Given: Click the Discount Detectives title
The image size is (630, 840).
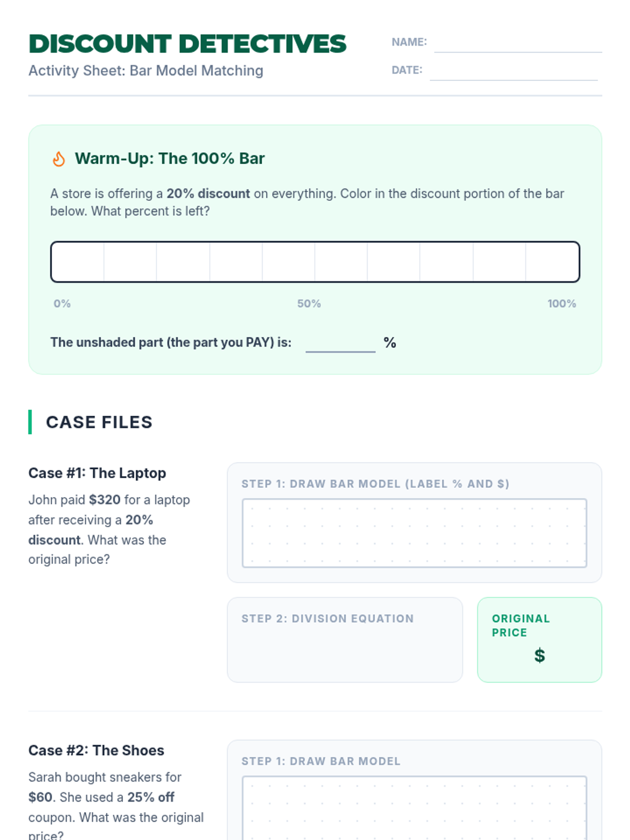Looking at the screenshot, I should click(x=187, y=44).
